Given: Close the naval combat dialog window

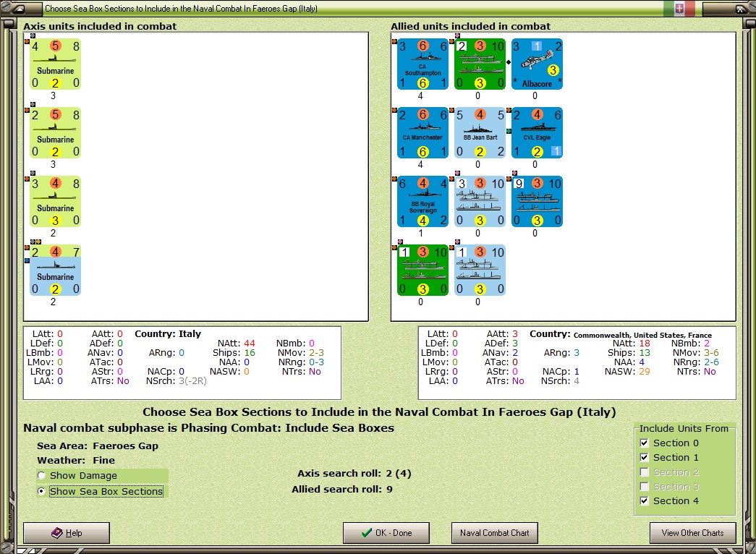Looking at the screenshot, I should click(739, 9).
